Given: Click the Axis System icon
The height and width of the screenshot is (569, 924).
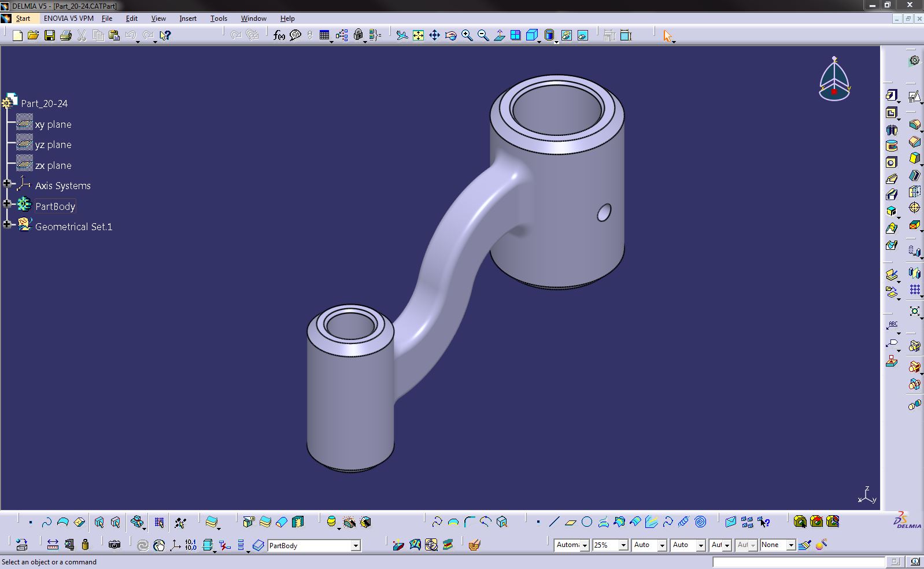Looking at the screenshot, I should pos(175,544).
